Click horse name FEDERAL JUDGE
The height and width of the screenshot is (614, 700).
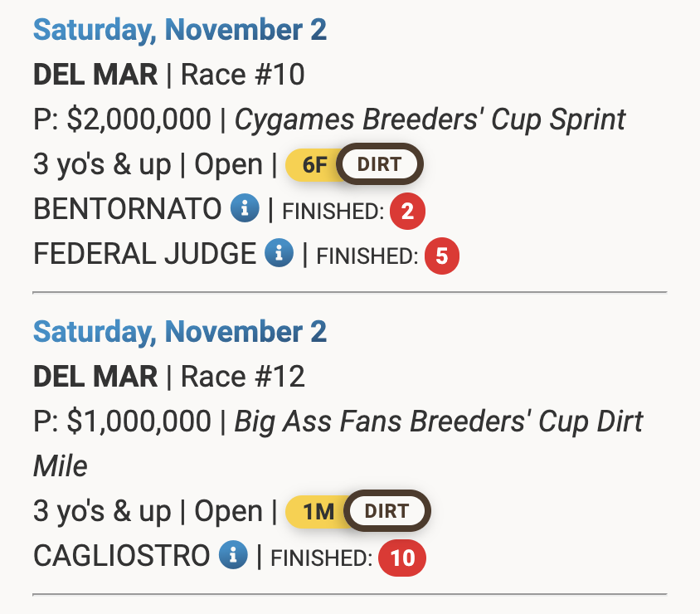[144, 254]
